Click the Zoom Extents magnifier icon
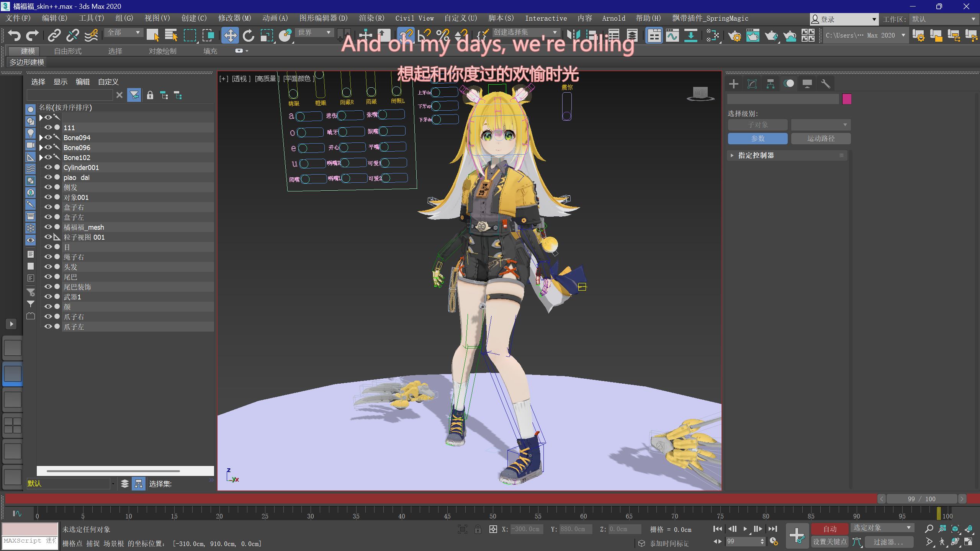Viewport: 980px width, 551px height. (929, 529)
